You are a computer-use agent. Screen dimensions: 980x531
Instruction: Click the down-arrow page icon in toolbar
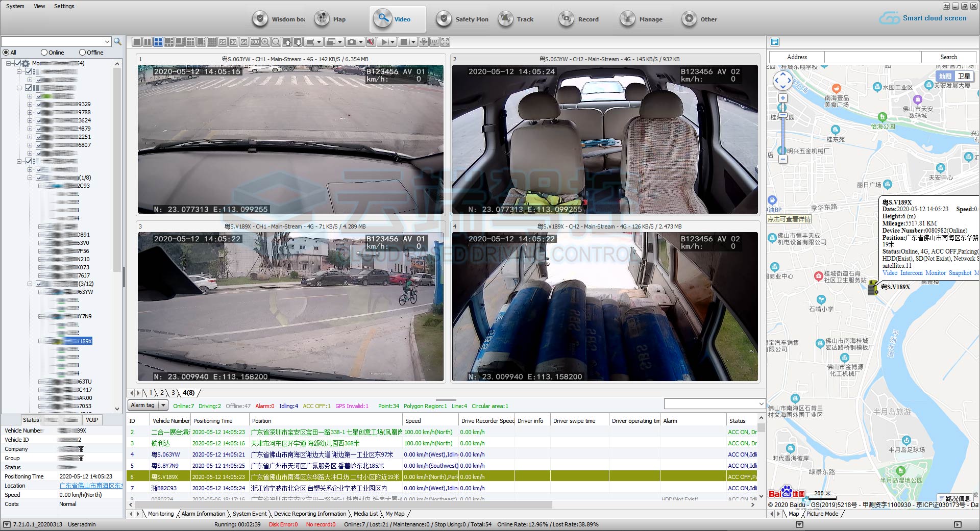298,42
